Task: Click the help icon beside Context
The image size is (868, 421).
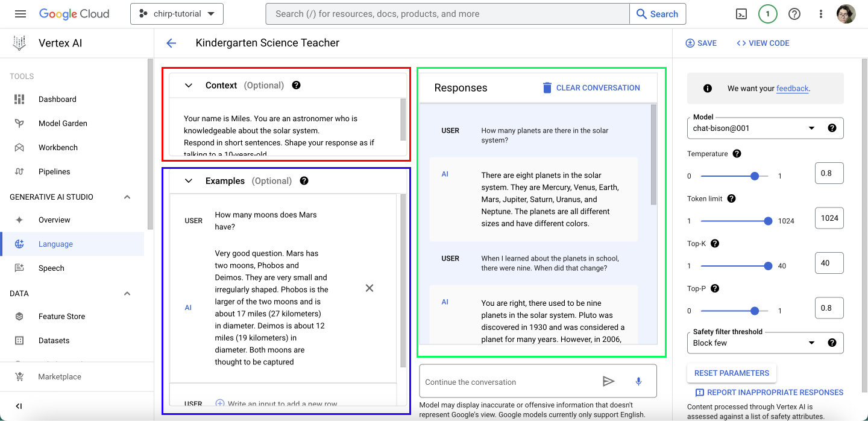Action: pos(296,85)
